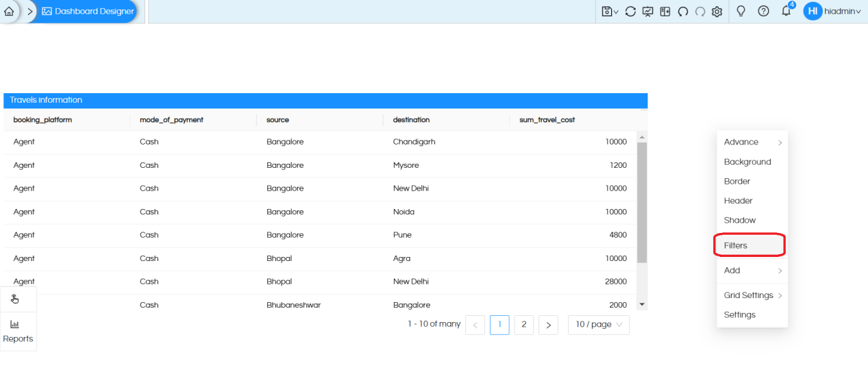Click the vertical scrollbar thumb of the table
868x370 pixels.
[642, 203]
